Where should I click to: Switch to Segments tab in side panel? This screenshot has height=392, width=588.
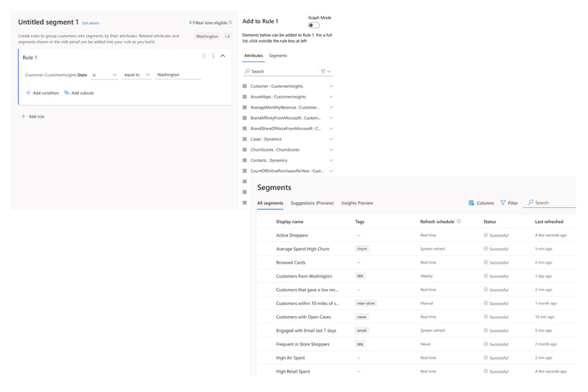click(x=278, y=56)
